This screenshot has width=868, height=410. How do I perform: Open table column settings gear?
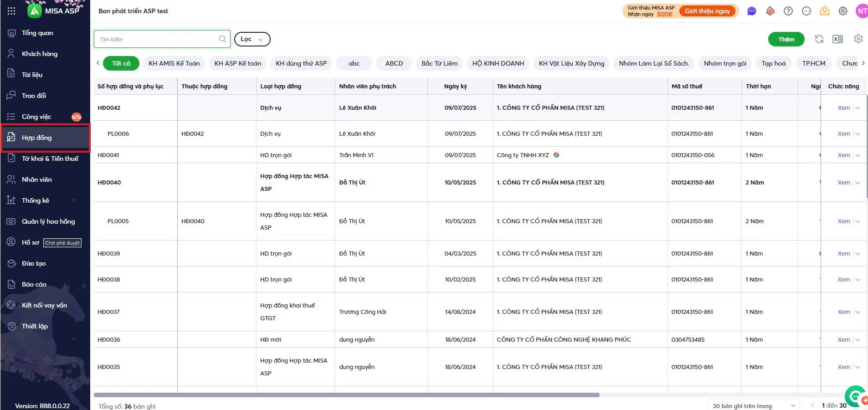(x=858, y=39)
